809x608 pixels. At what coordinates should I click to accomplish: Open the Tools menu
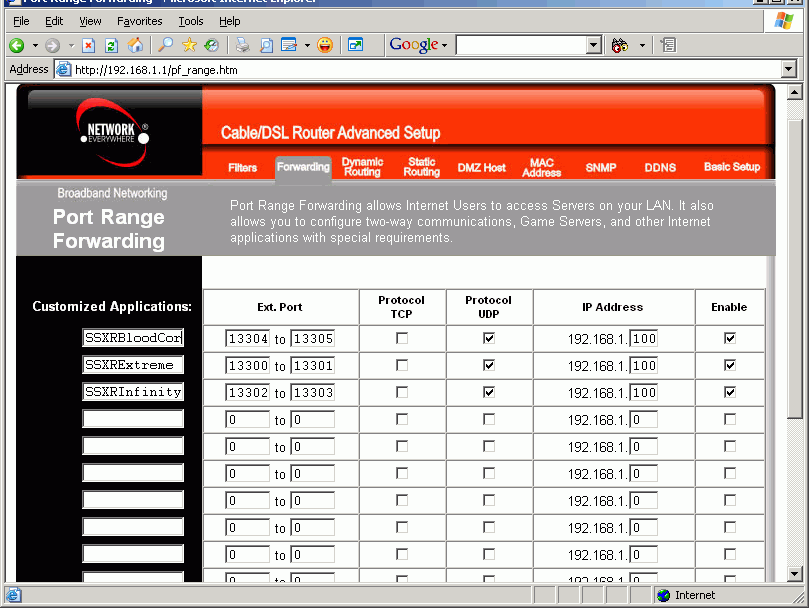click(x=191, y=21)
